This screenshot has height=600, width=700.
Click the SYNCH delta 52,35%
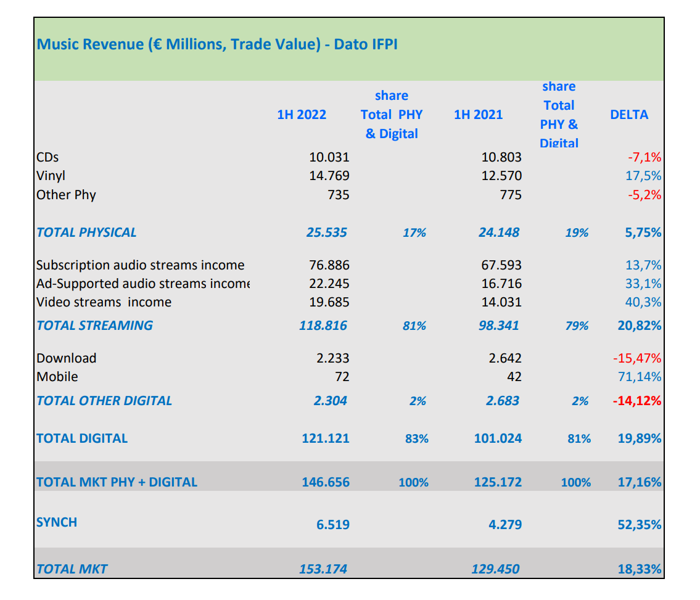tap(640, 525)
